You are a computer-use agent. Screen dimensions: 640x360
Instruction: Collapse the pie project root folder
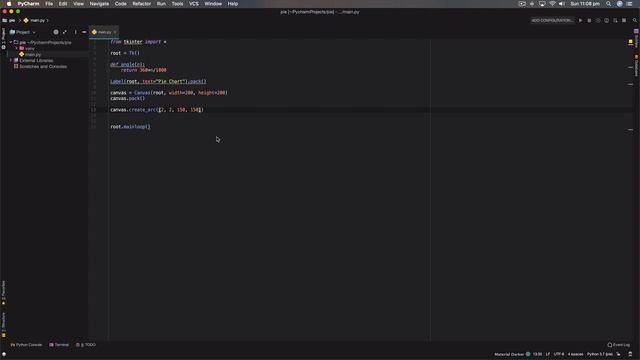pyautogui.click(x=11, y=42)
